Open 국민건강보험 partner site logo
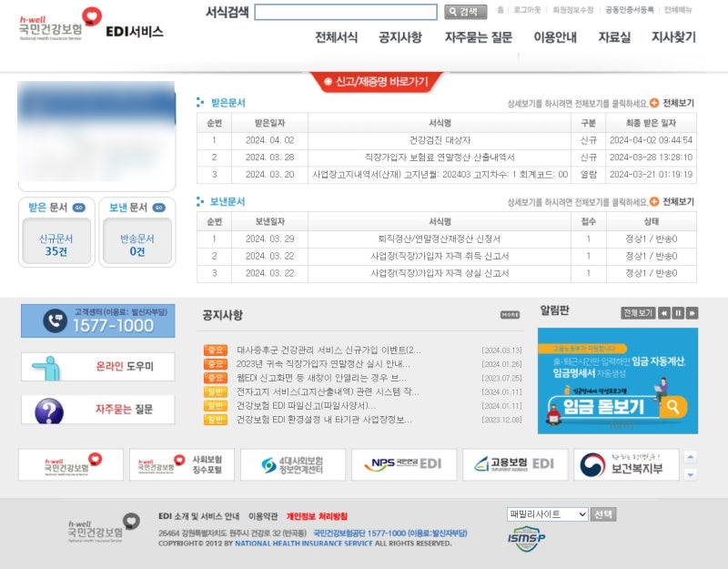 pos(71,464)
